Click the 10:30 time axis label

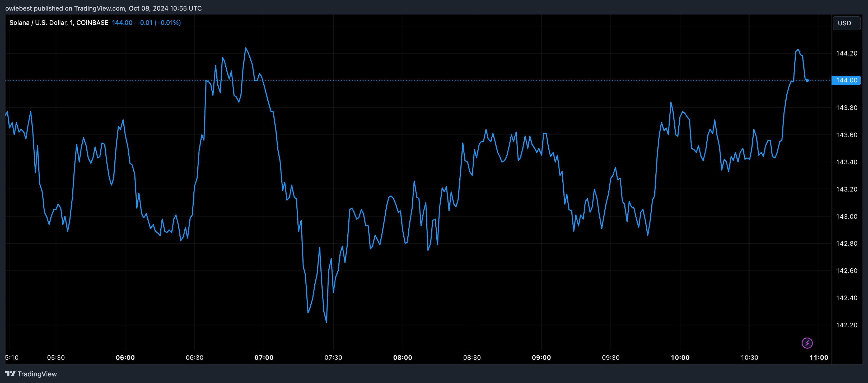[x=749, y=357]
